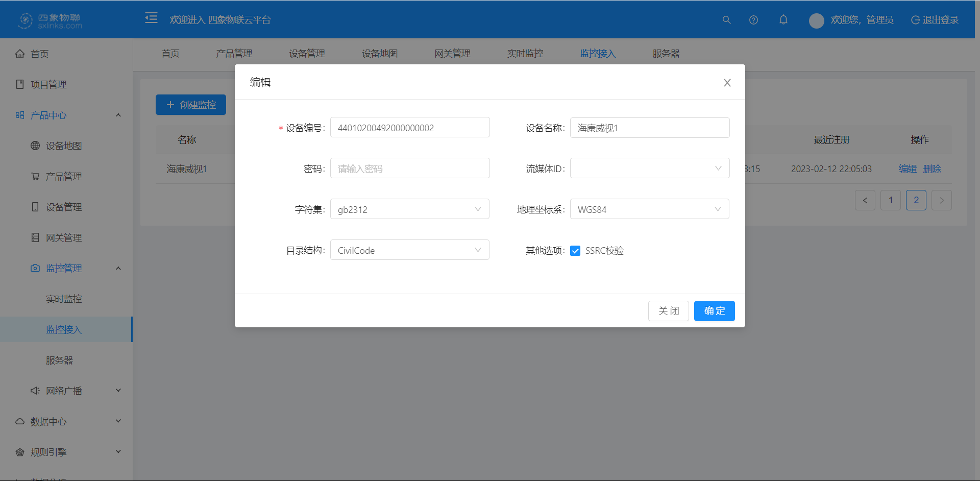Select the 服务器 tab in the top navigation
980x481 pixels.
coord(666,53)
